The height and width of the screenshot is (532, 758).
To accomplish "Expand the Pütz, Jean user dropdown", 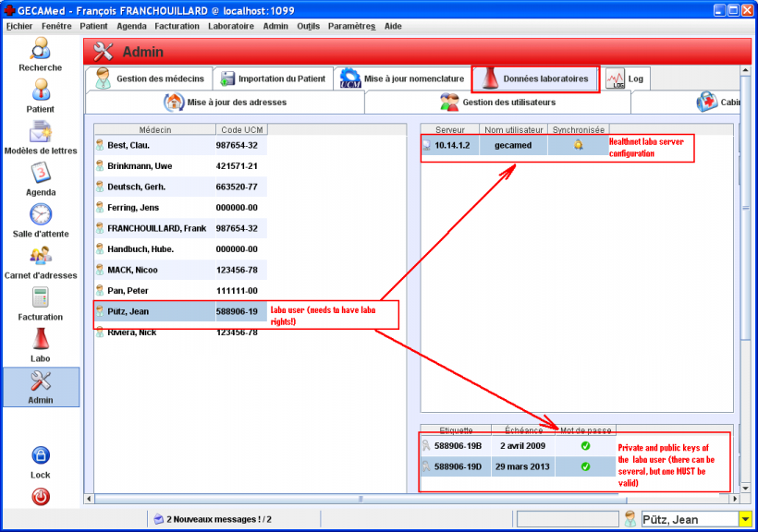I will (745, 520).
